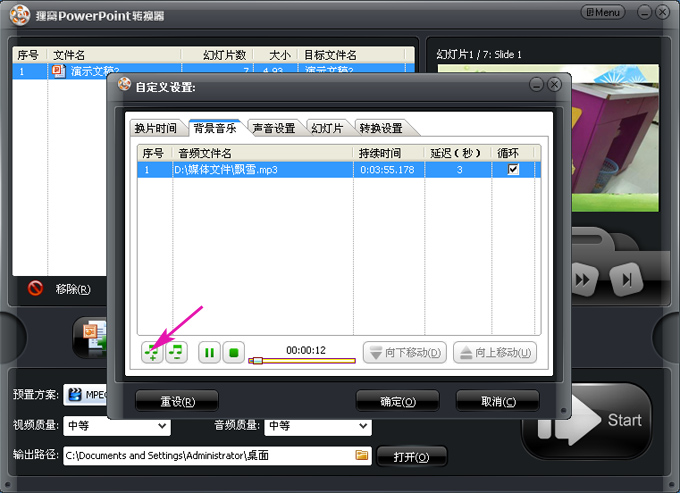
Task: Click the add PowerPoint file icon
Action: (93, 336)
